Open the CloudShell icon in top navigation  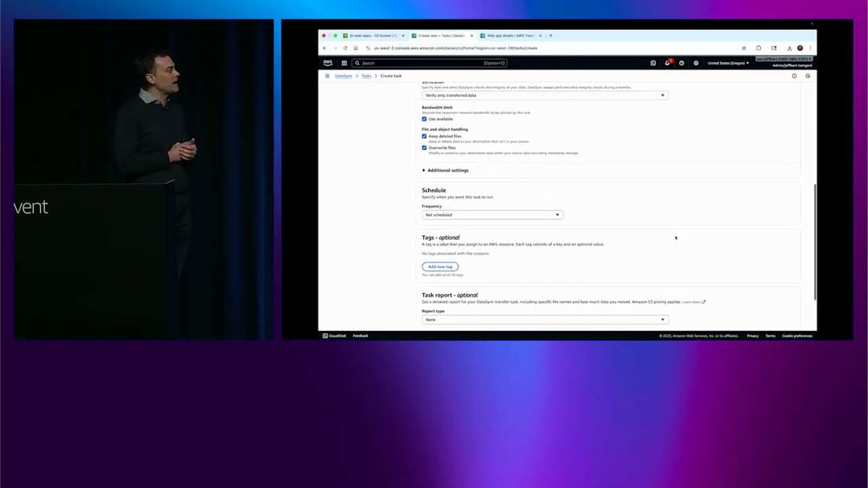[653, 63]
